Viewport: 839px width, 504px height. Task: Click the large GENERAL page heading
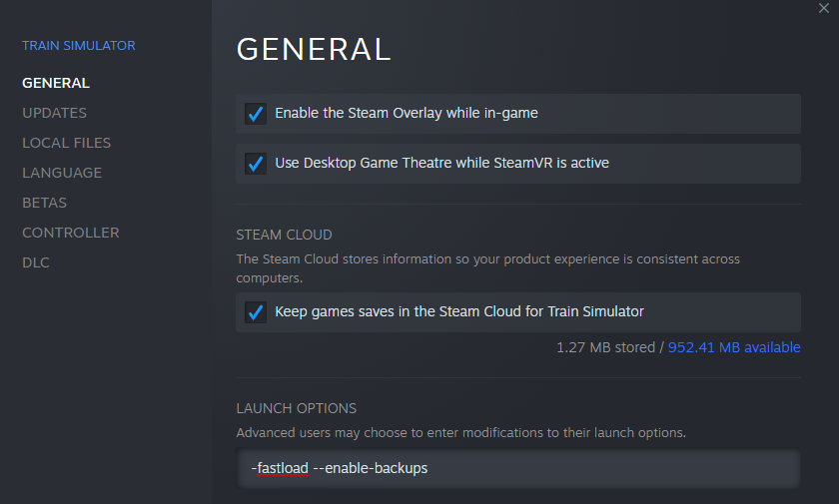coord(313,49)
